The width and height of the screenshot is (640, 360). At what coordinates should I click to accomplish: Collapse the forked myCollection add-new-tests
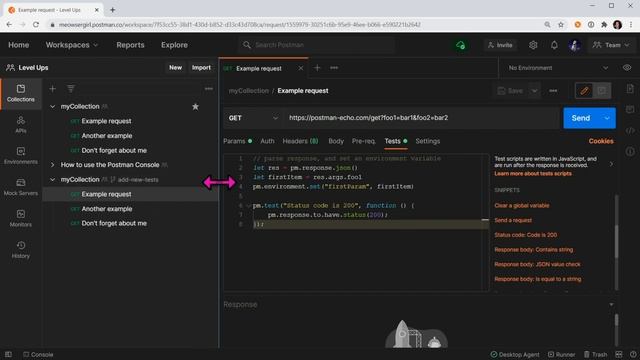pos(52,180)
